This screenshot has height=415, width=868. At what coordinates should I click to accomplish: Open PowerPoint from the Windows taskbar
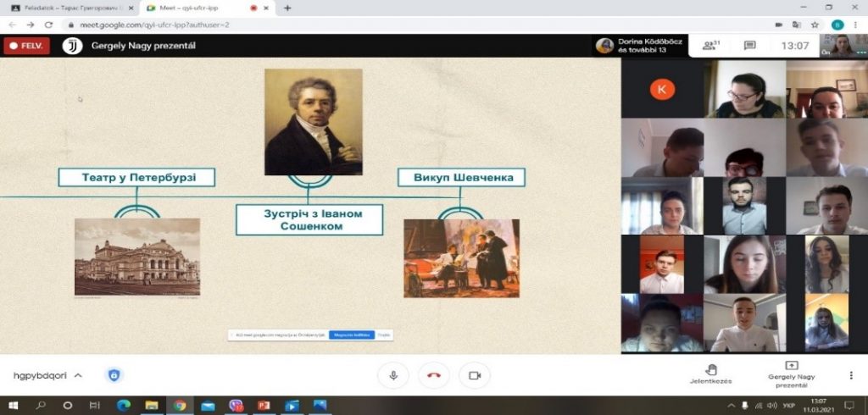click(261, 406)
